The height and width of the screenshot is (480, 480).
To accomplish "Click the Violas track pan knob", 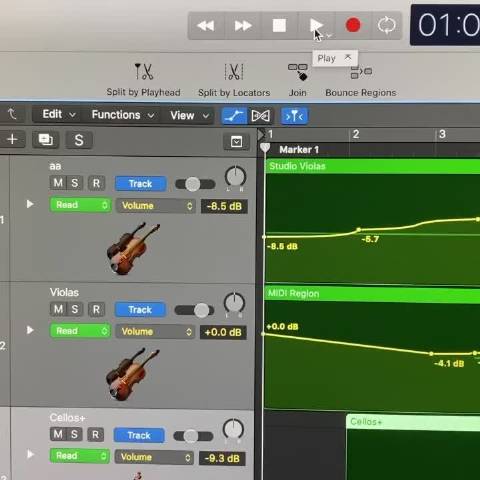I will [x=234, y=303].
